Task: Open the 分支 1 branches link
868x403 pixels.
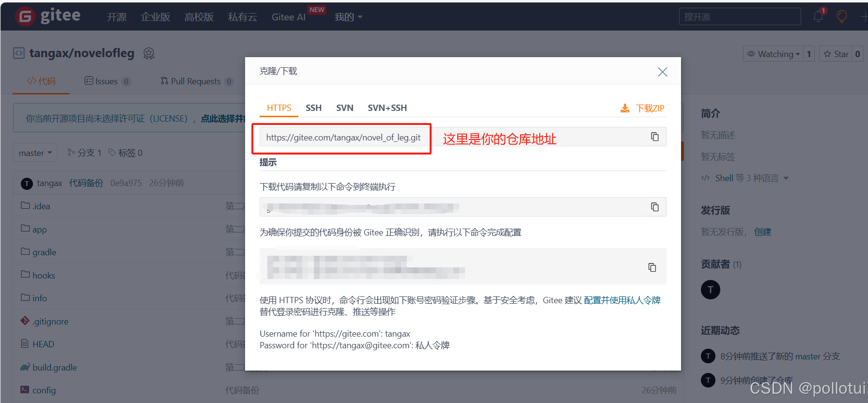Action: (84, 153)
